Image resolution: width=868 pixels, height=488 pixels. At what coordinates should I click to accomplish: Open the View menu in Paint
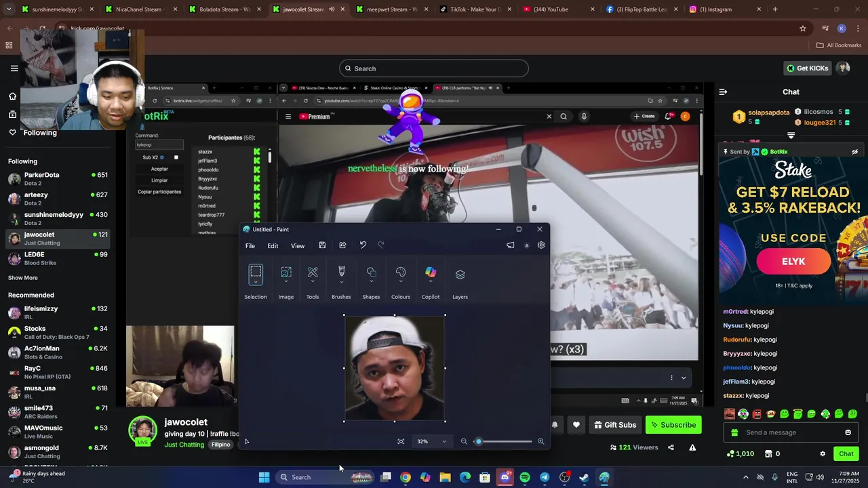[x=298, y=245]
